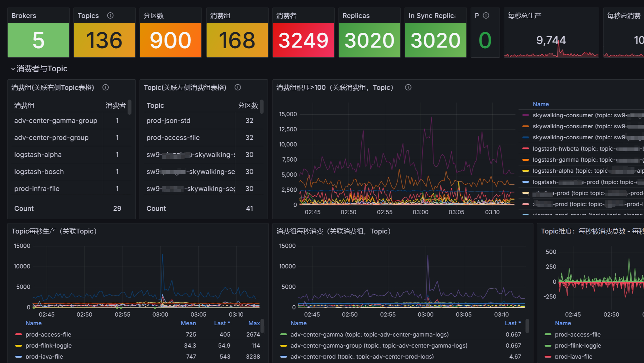Sort consumption legend by Name
This screenshot has width=644, height=363.
point(298,323)
